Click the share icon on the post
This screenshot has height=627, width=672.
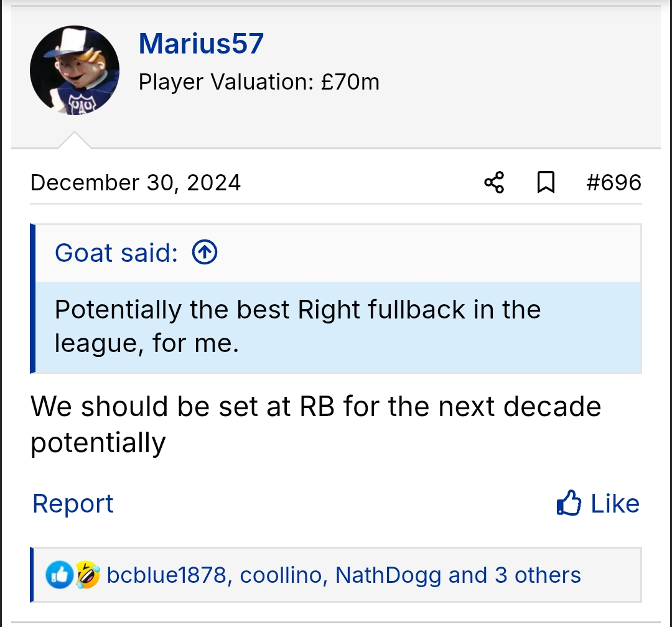click(x=494, y=183)
